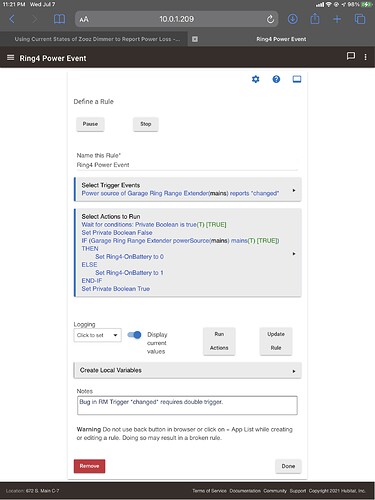
Task: Open Safari downloads icon
Action: pos(293,19)
